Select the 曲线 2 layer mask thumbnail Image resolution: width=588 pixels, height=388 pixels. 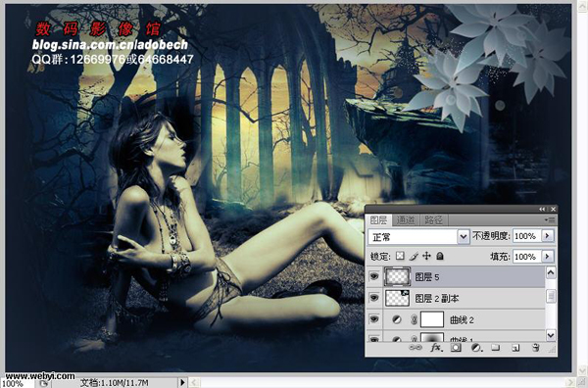click(x=432, y=319)
